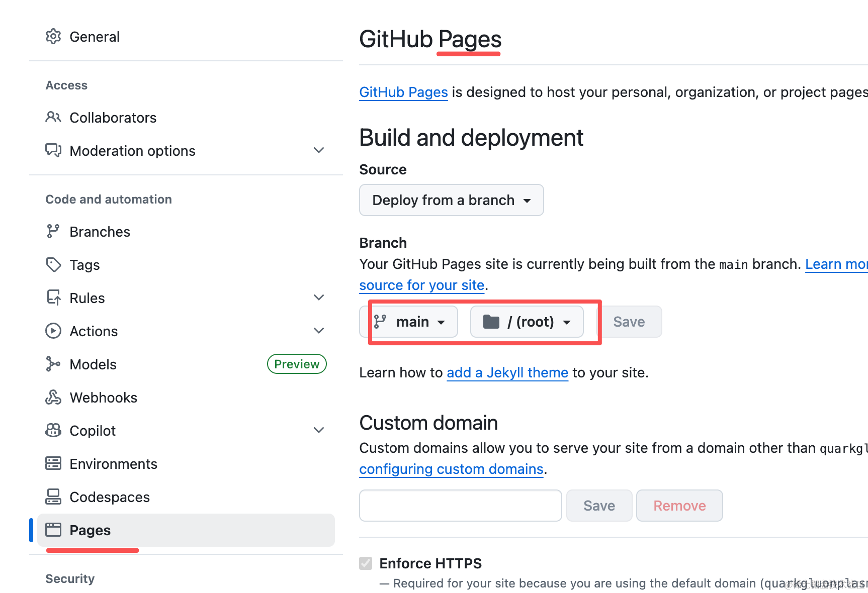
Task: Click the Branches git-branch icon
Action: click(53, 231)
